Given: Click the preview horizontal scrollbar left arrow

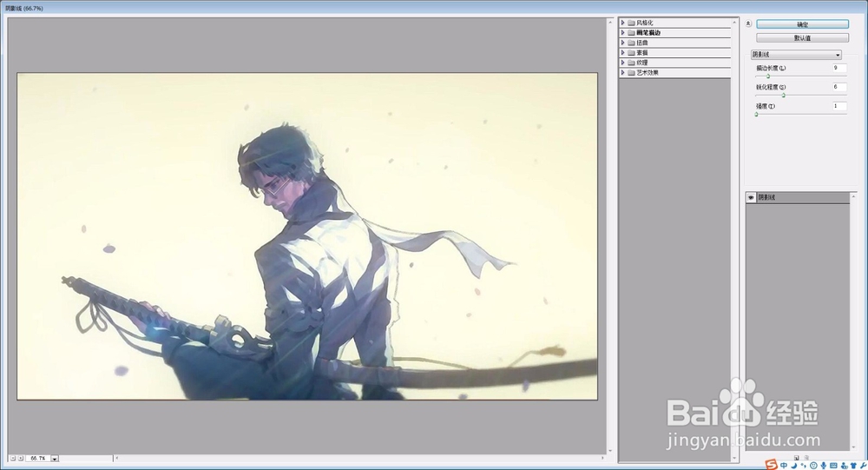Looking at the screenshot, I should [117, 459].
